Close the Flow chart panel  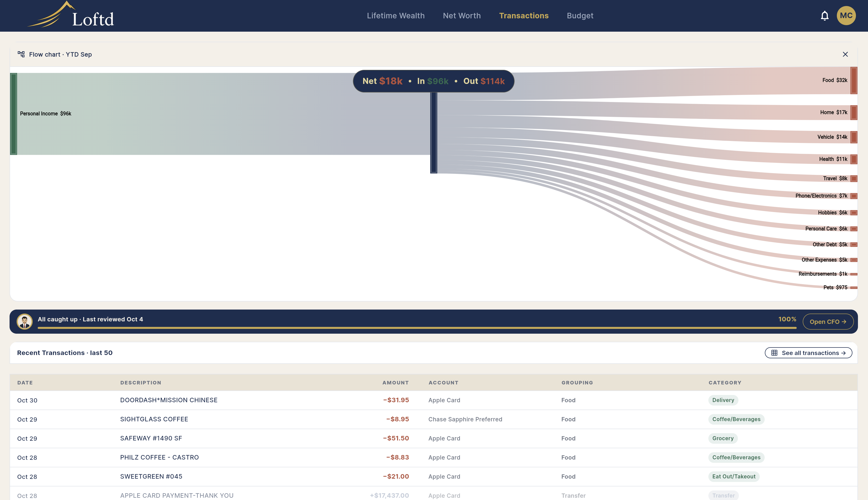click(845, 54)
